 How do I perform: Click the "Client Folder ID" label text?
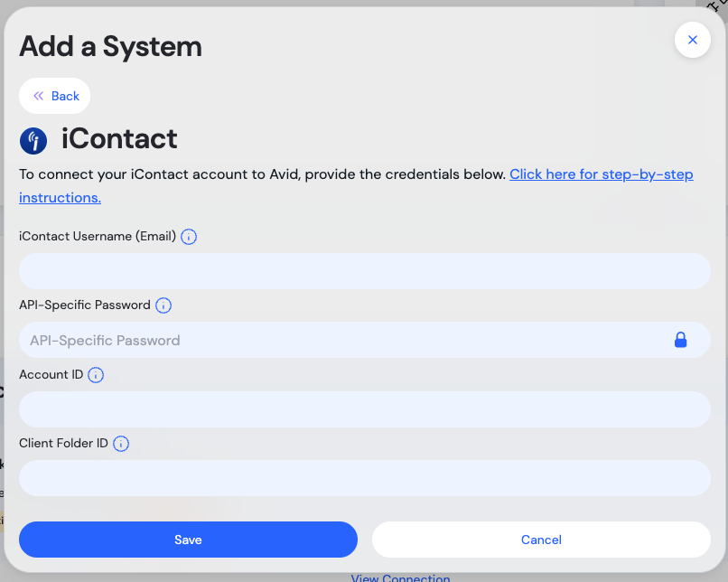pos(63,444)
